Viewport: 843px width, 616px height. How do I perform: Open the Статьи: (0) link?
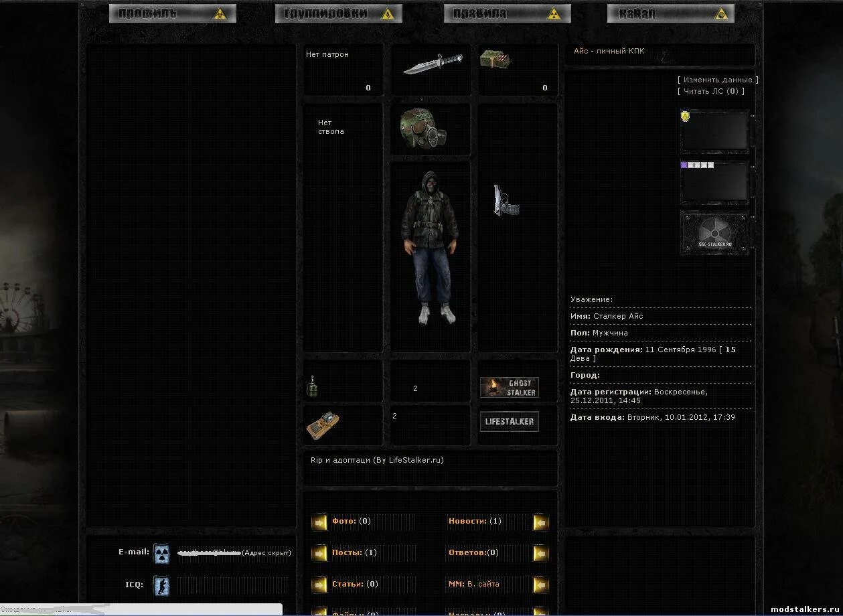tap(355, 584)
